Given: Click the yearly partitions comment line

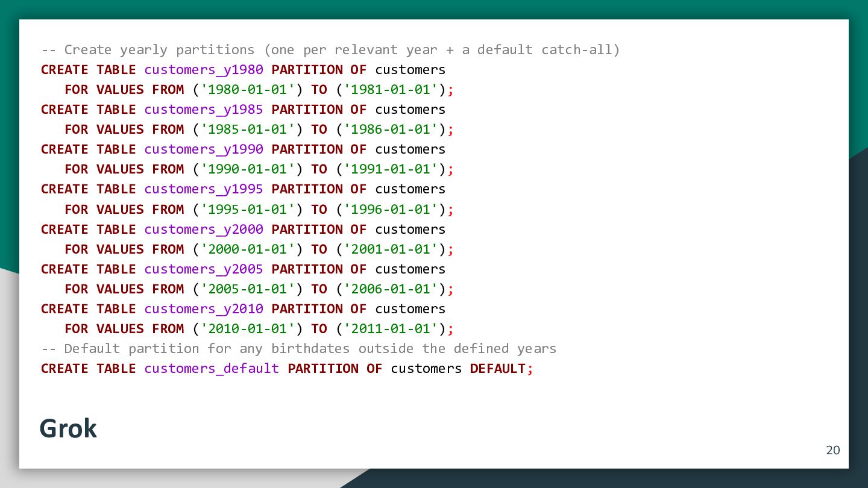Looking at the screenshot, I should (330, 50).
